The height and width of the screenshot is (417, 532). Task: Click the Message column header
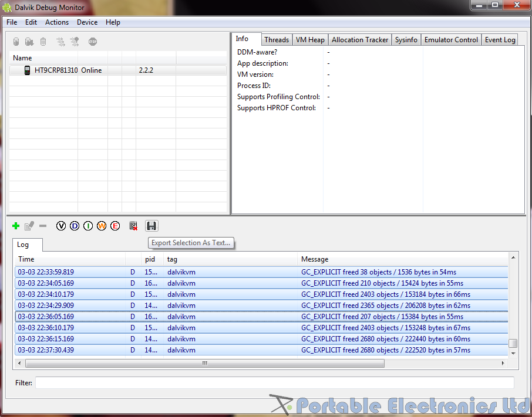[403, 259]
